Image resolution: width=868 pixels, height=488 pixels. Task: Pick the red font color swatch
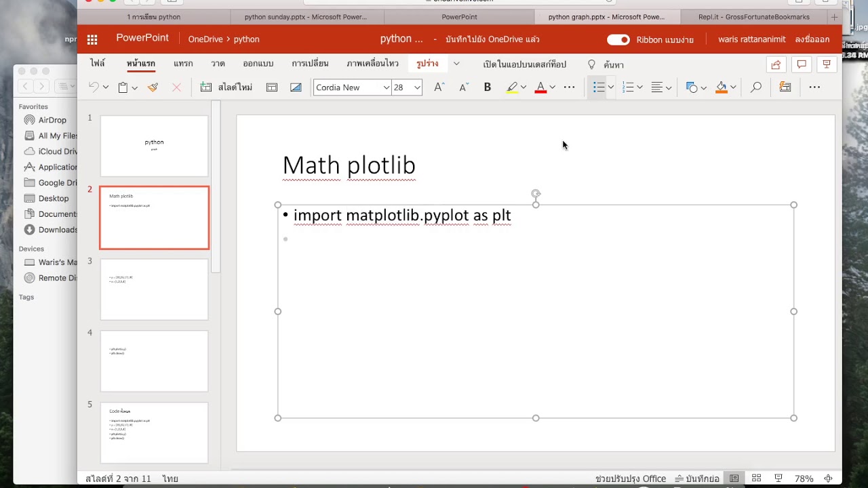point(540,87)
